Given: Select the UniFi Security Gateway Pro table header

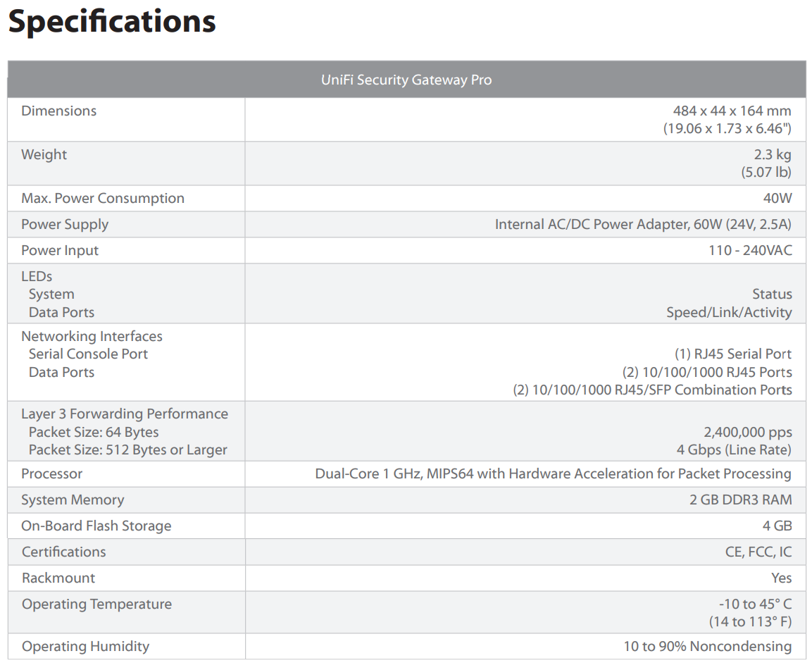Looking at the screenshot, I should [406, 80].
